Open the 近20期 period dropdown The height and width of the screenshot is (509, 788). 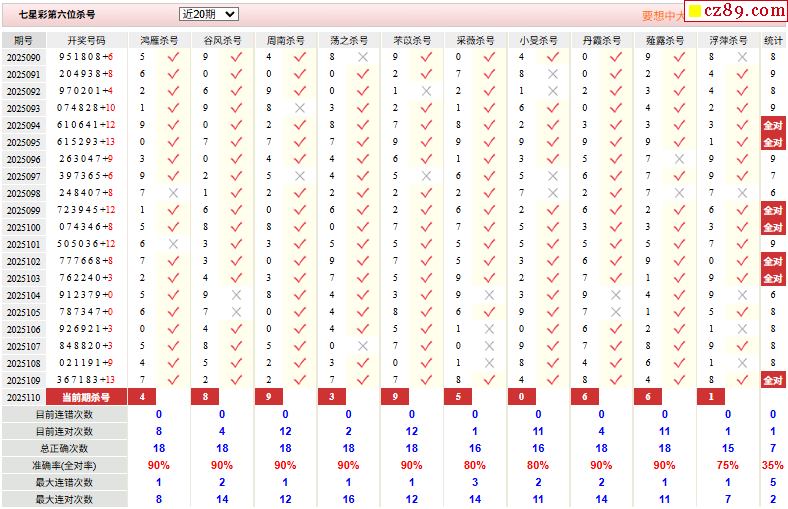(209, 14)
